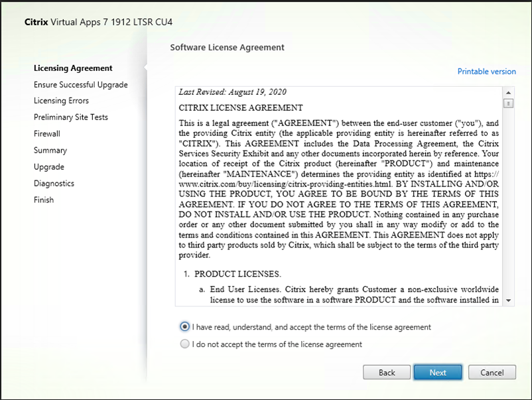Viewport: 532px width, 400px height.
Task: Jump to Preliminary Site Tests step
Action: pos(70,117)
